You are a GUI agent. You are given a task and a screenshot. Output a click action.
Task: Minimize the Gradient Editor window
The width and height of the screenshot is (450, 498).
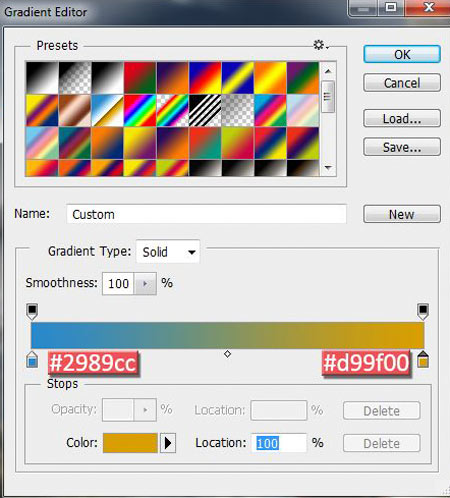[x=363, y=7]
